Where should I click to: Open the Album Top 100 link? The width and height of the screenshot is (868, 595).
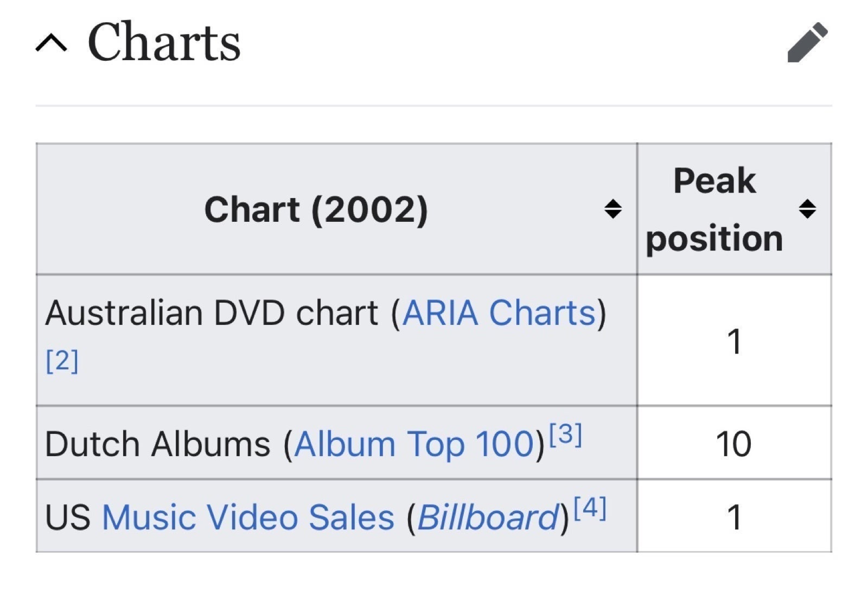pos(415,444)
